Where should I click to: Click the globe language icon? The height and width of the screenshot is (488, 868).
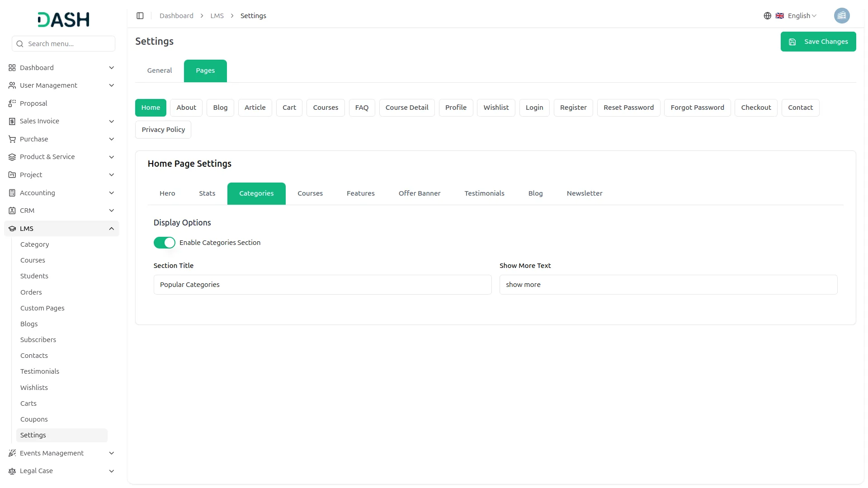click(x=767, y=16)
